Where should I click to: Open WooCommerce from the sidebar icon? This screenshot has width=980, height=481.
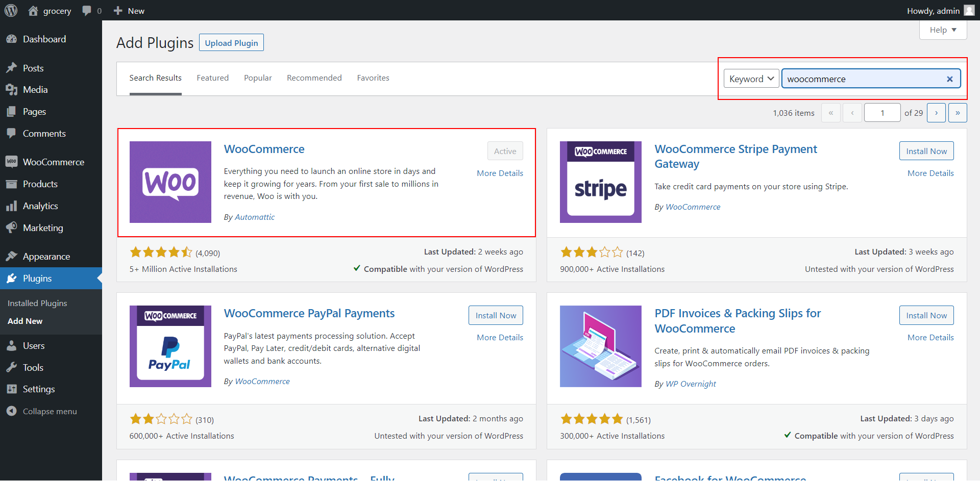[12, 162]
